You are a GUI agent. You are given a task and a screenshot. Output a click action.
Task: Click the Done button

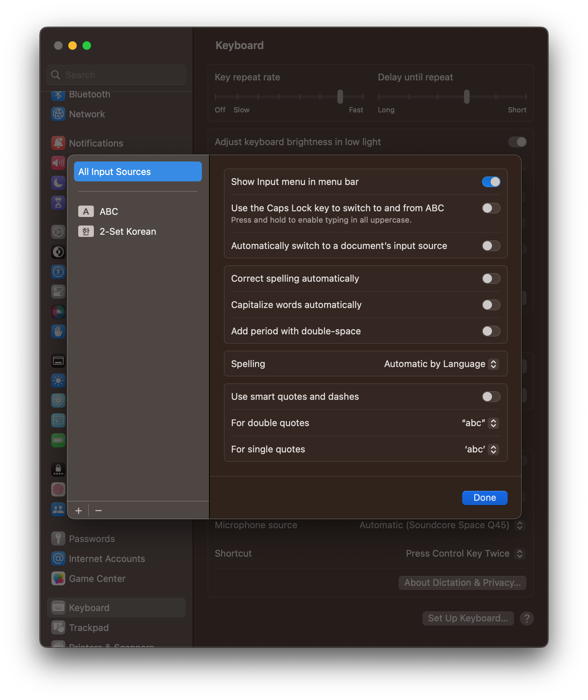click(485, 498)
